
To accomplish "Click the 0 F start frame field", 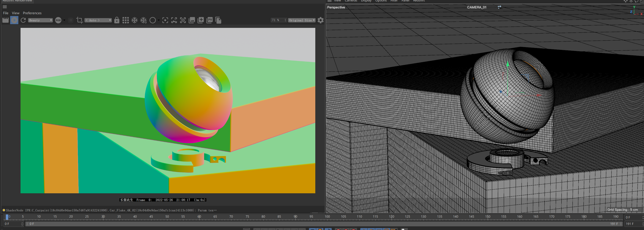I will pyautogui.click(x=13, y=224).
